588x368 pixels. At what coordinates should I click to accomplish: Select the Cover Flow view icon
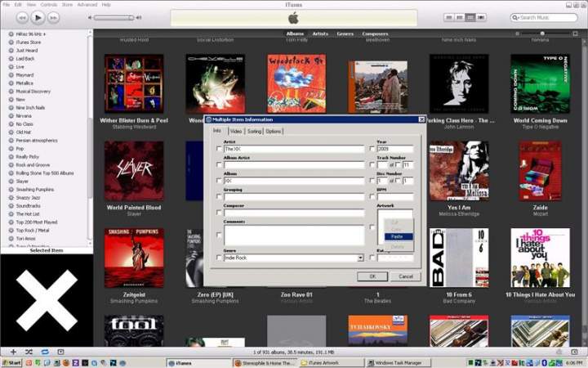click(x=481, y=17)
